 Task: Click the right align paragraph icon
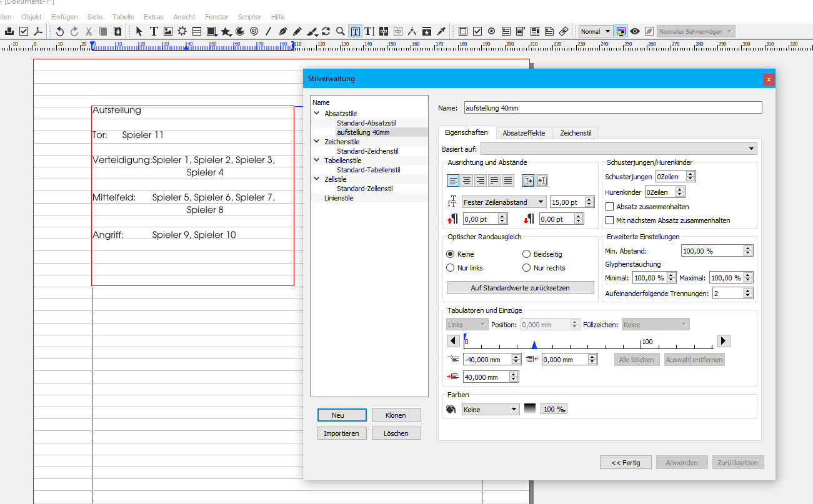coord(481,181)
